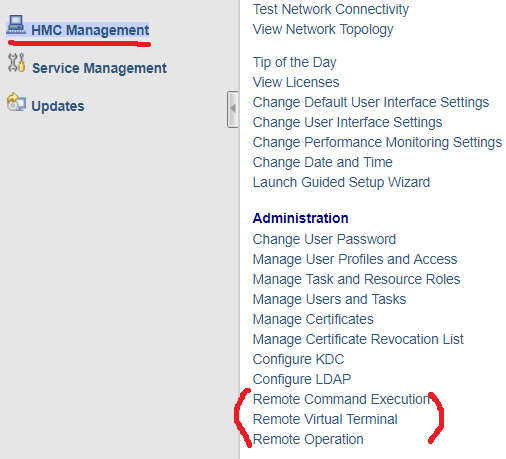506x459 pixels.
Task: Open Manage User Profiles and Access
Action: (355, 259)
